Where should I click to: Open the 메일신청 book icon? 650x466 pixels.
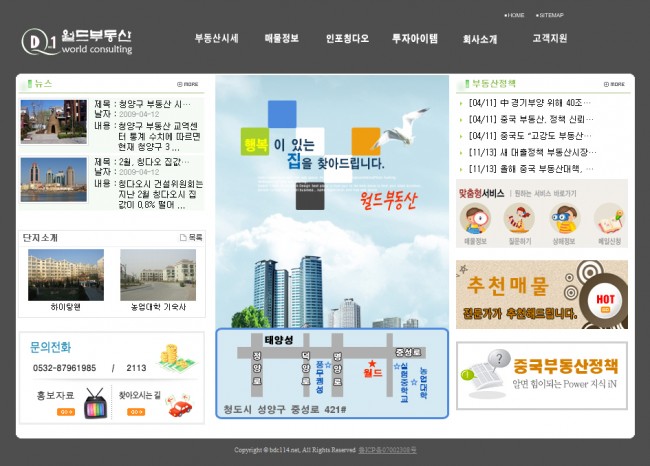coord(609,219)
